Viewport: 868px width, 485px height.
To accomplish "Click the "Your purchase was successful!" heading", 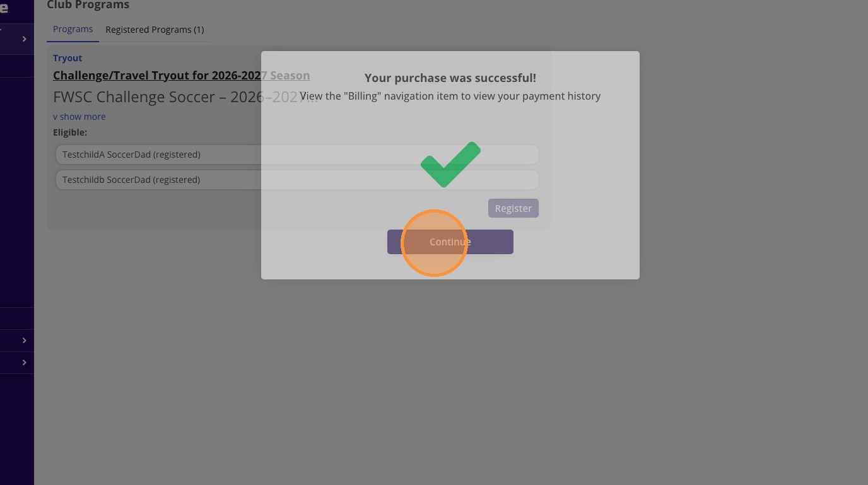I will click(450, 78).
